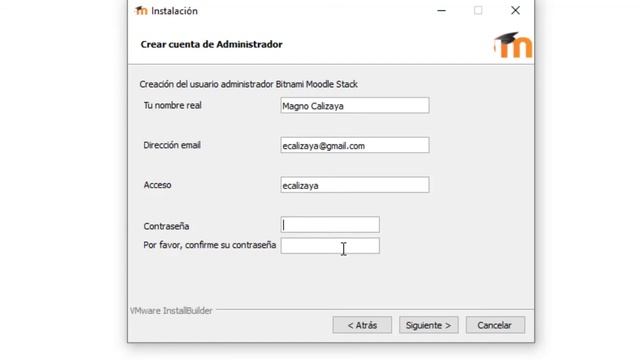Click the disabled maximize button

pyautogui.click(x=478, y=11)
